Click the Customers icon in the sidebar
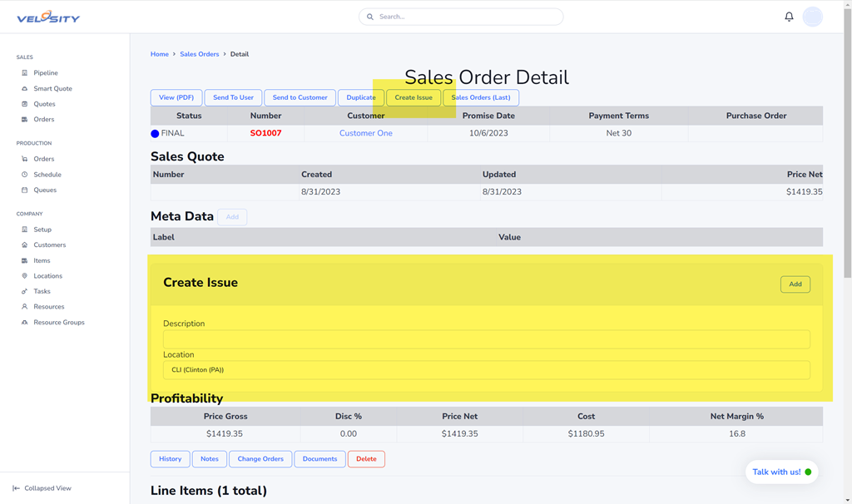 (25, 245)
